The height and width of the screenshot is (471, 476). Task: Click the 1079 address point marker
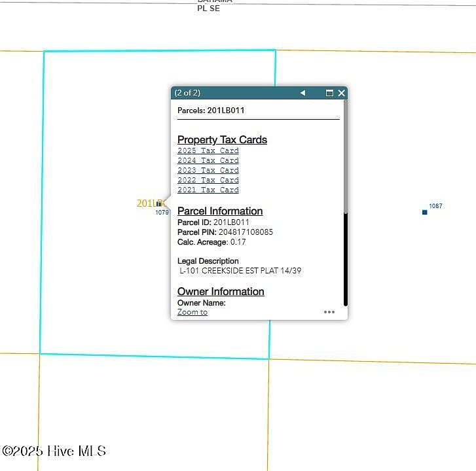coord(159,204)
